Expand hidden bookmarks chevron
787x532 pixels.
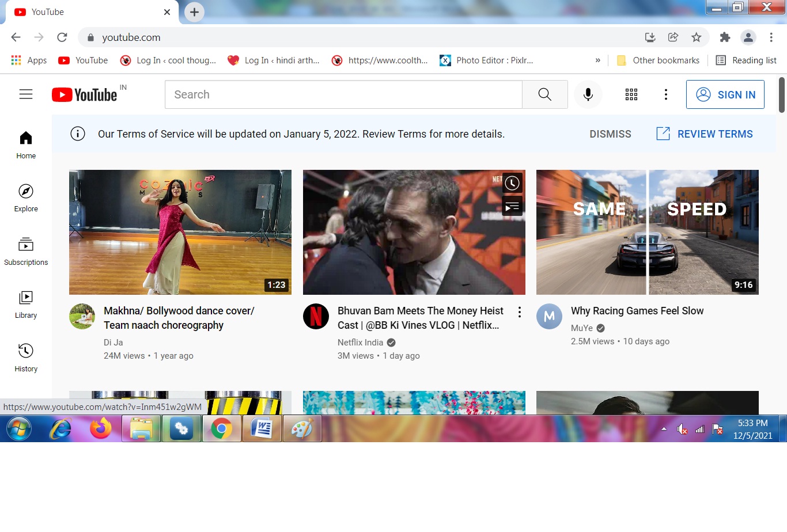(x=597, y=60)
